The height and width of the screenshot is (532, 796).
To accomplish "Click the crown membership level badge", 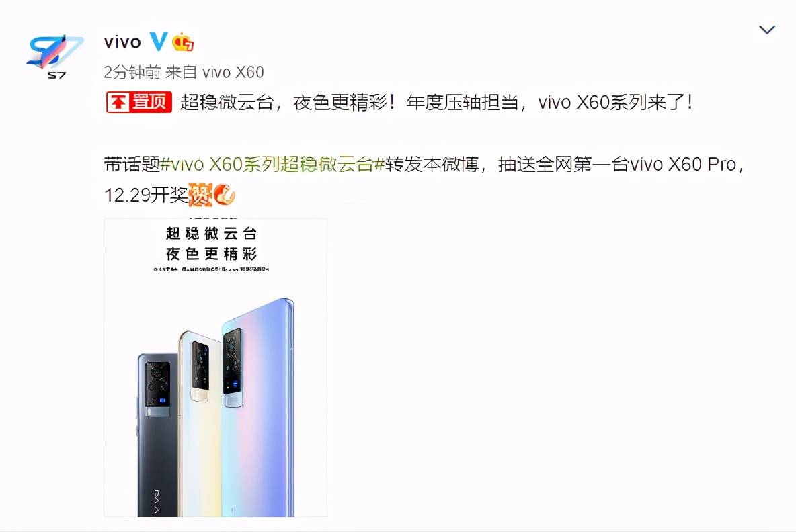I will [183, 42].
